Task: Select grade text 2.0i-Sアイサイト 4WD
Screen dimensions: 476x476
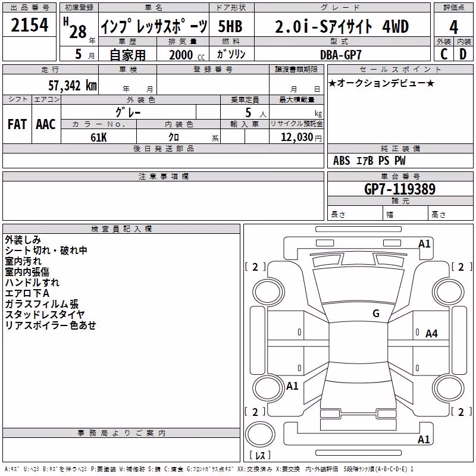Action: coord(342,26)
